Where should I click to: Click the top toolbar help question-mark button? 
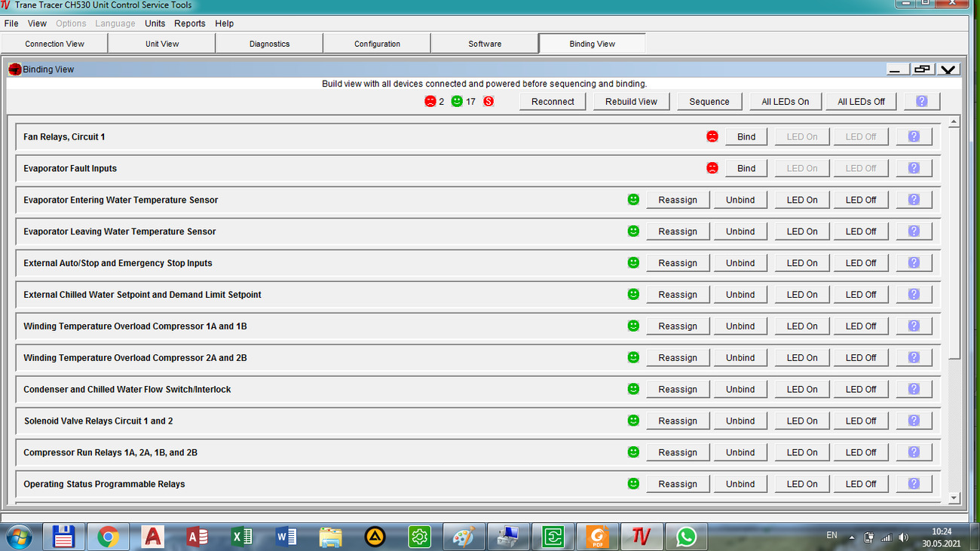[x=922, y=102]
